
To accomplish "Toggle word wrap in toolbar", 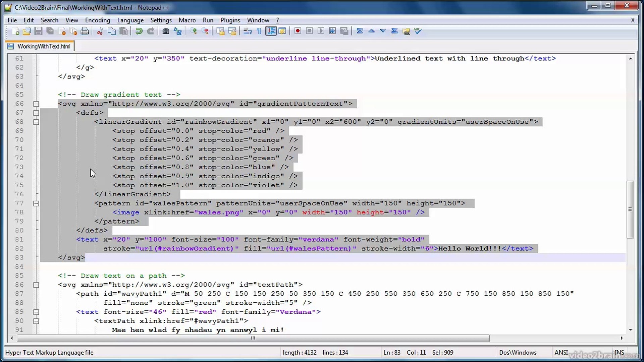I will (248, 31).
